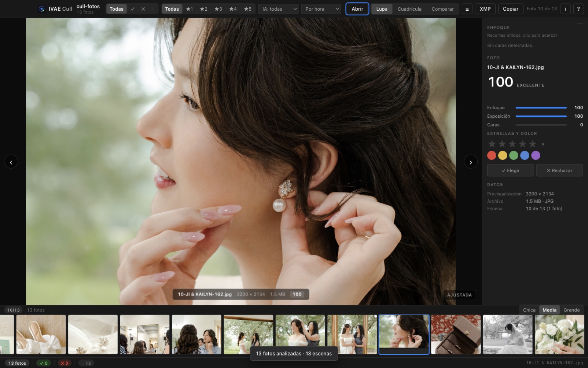Apply purple color label

pyautogui.click(x=536, y=155)
